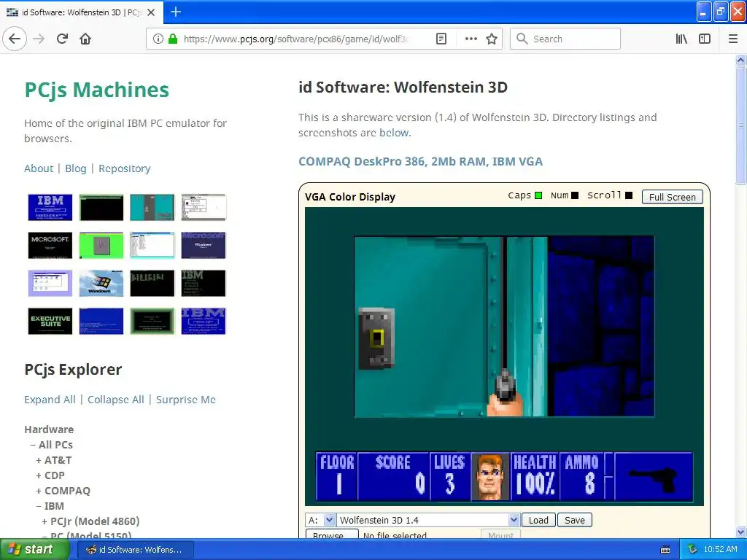Screen dimensions: 747x560
Task: Toggle Reader View icon in address bar
Action: point(441,39)
